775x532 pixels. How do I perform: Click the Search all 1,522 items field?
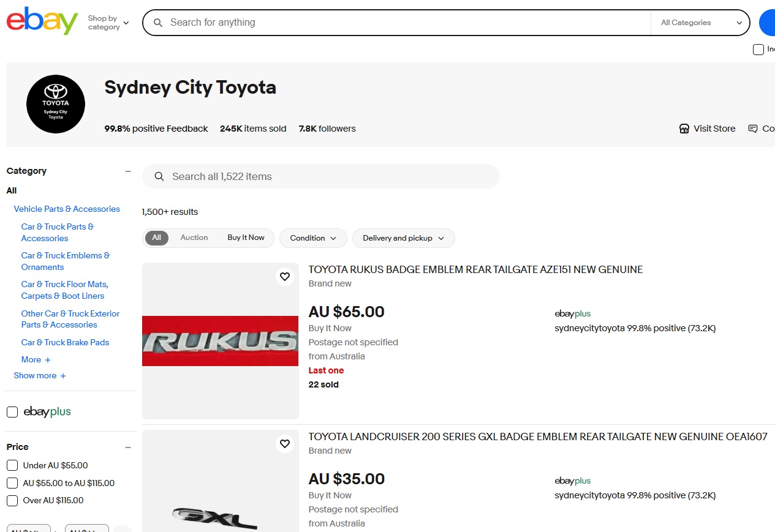coord(331,176)
